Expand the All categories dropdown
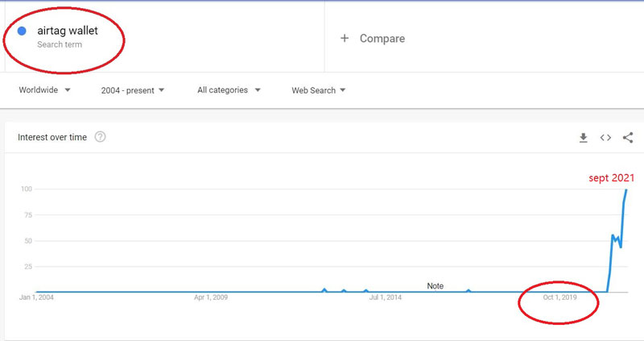644x341 pixels. [x=229, y=90]
